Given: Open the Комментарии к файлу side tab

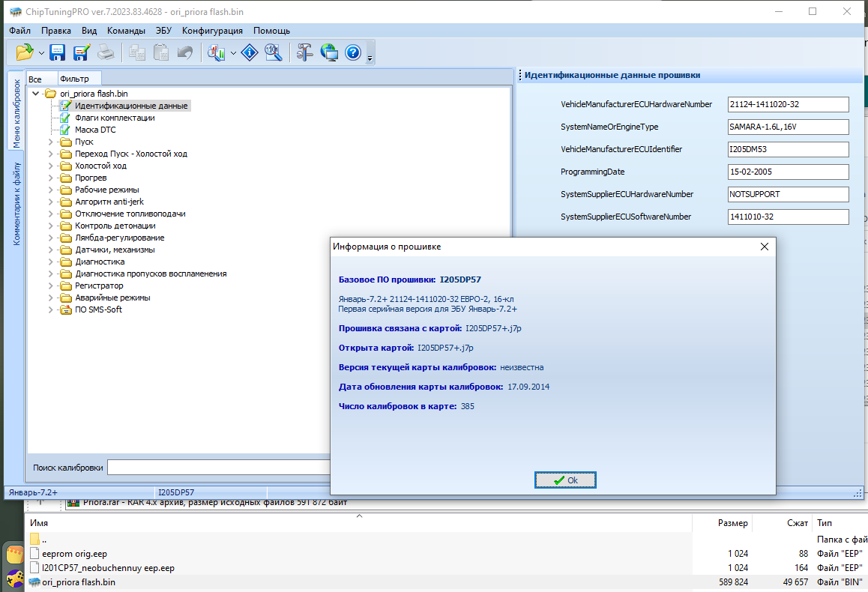Looking at the screenshot, I should (x=16, y=203).
